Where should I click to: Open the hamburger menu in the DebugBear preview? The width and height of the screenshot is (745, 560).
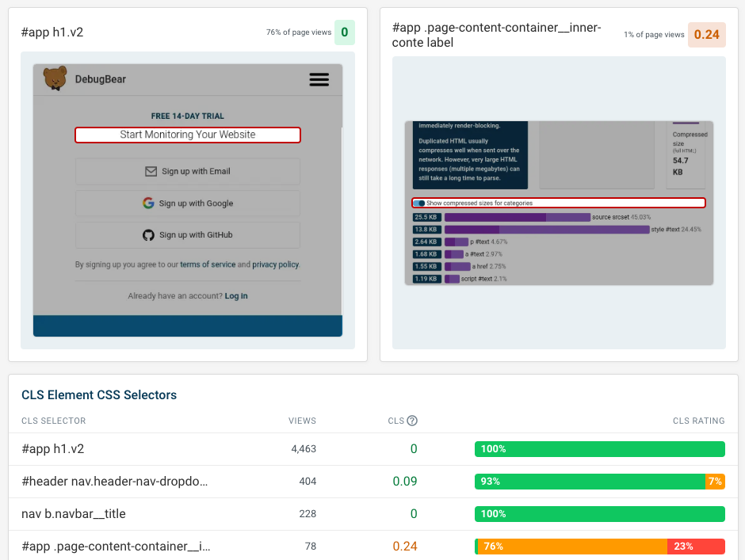coord(319,79)
